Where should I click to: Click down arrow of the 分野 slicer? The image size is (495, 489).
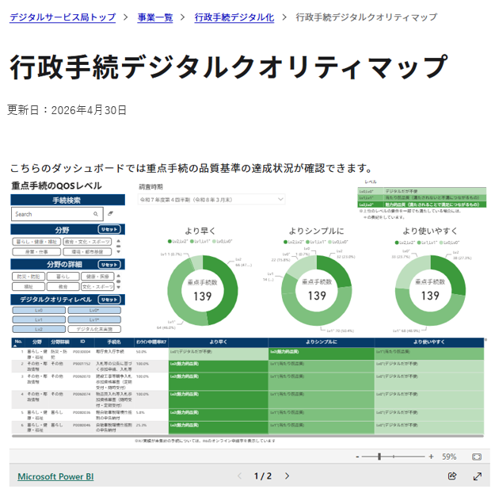pos(118,252)
